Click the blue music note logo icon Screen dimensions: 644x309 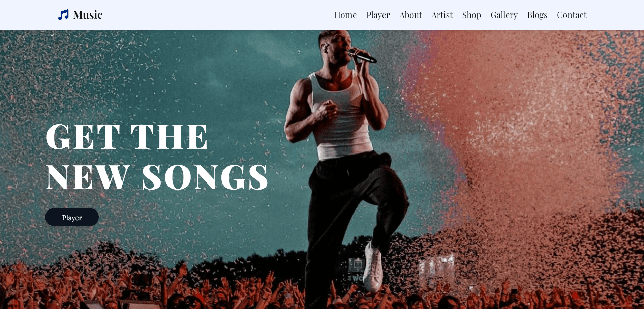click(x=63, y=15)
